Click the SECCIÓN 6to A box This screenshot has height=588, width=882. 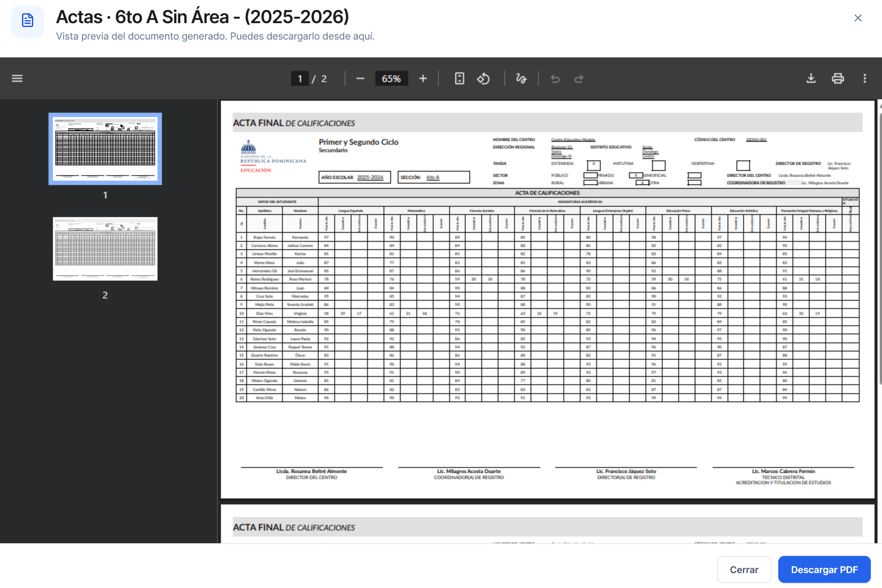(434, 177)
